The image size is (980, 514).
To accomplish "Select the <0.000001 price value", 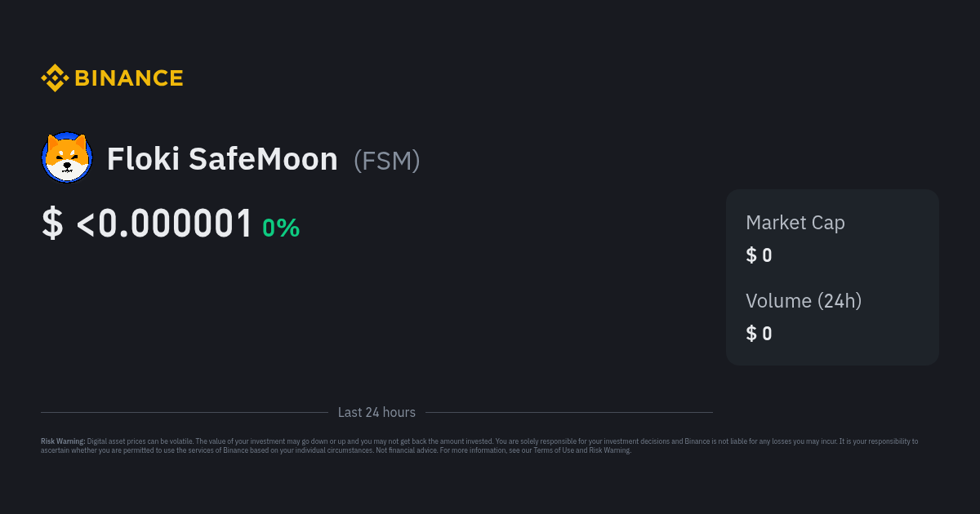I will [164, 224].
